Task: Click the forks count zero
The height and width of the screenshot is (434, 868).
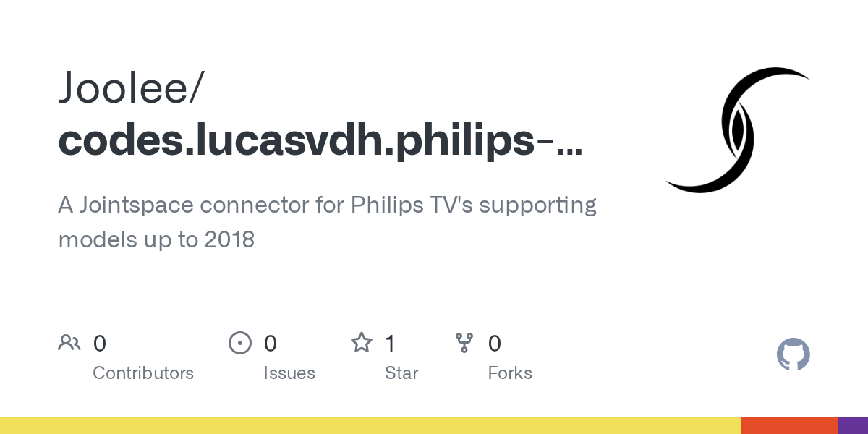Action: (495, 343)
